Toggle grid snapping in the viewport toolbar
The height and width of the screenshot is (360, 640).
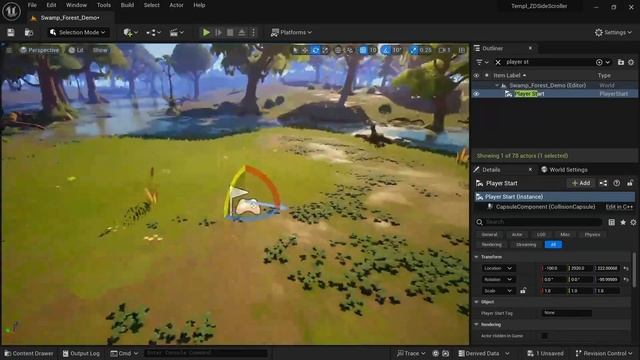pos(363,50)
